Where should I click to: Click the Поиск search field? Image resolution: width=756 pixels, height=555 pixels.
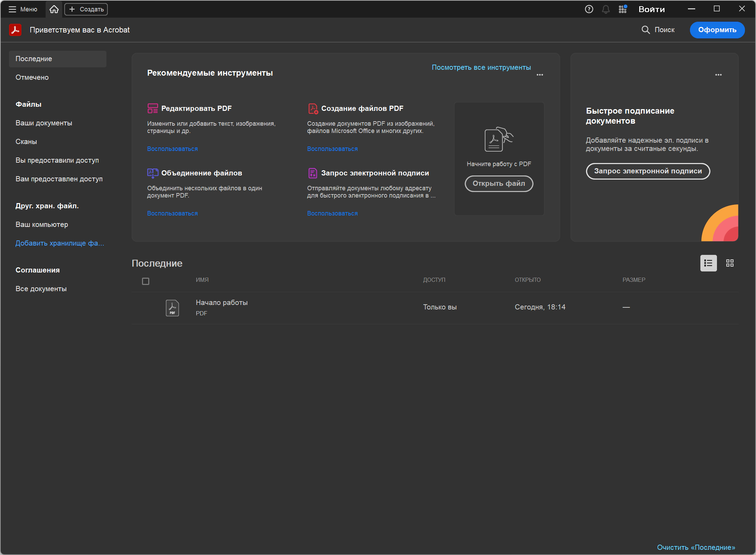coord(658,30)
